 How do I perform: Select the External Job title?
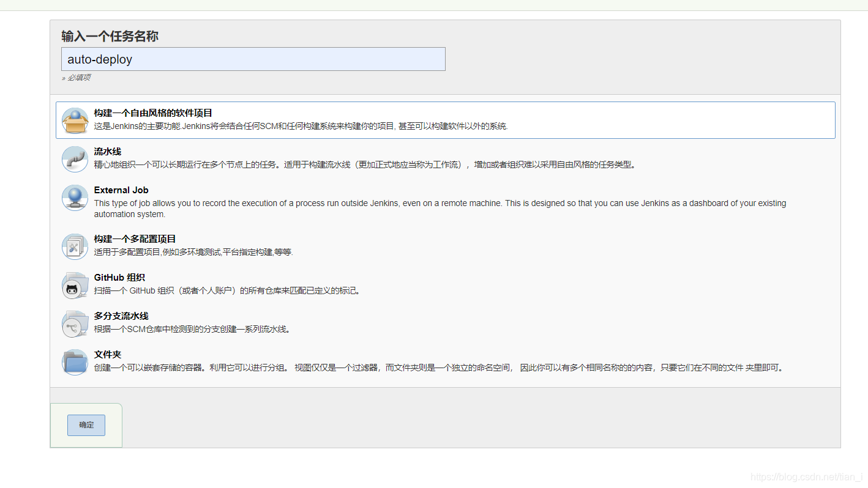click(x=121, y=190)
